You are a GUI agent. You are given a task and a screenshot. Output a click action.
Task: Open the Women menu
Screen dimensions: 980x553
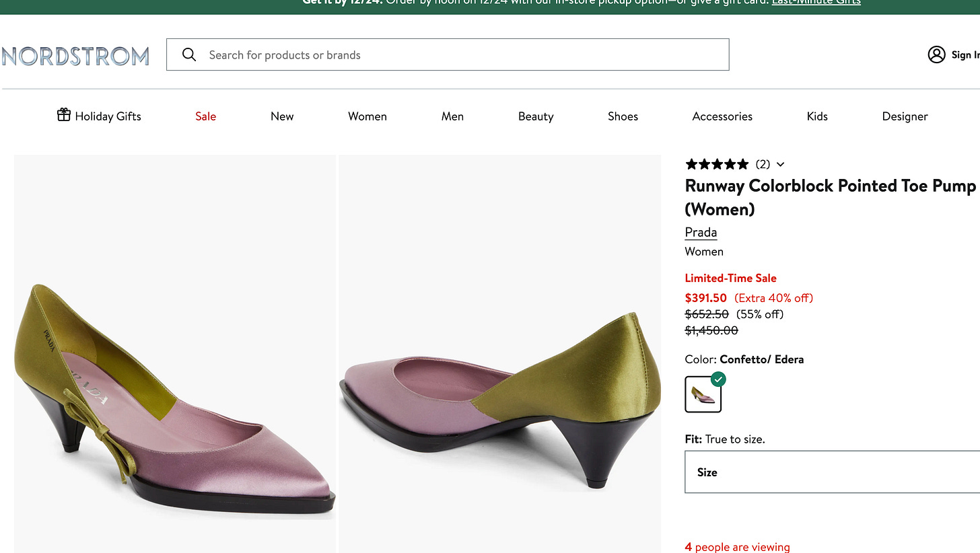tap(367, 116)
